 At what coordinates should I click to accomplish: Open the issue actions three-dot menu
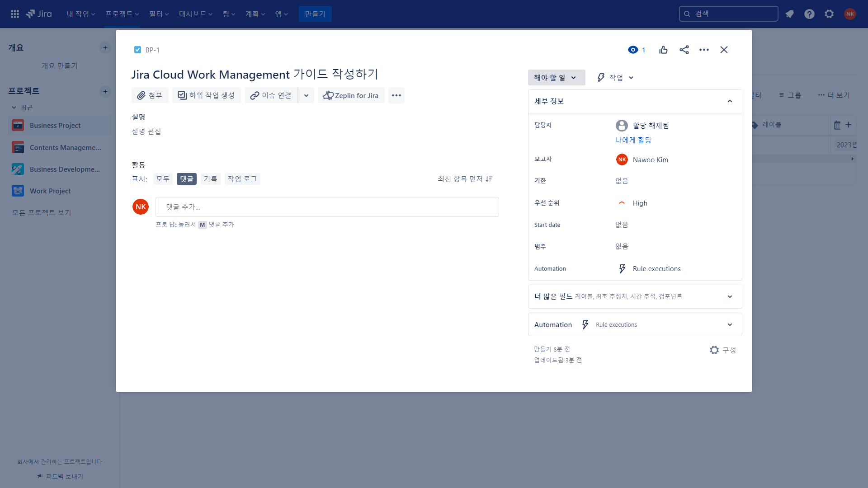(x=704, y=50)
